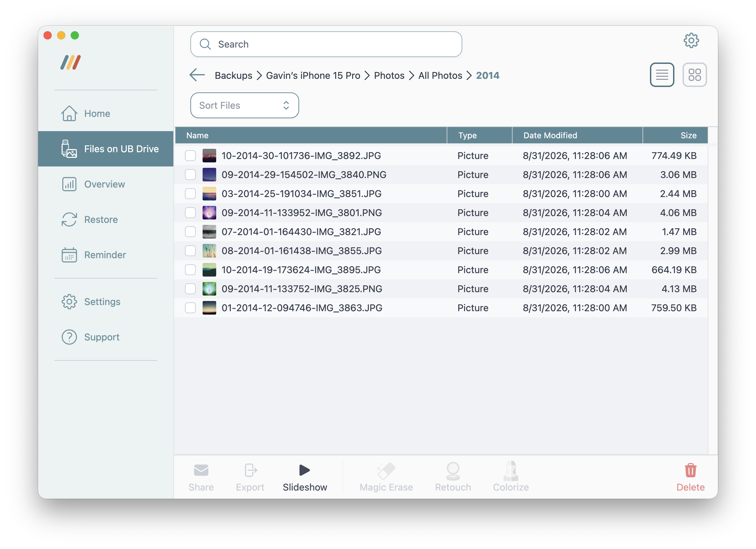Navigate to Photos breadcrumb
The height and width of the screenshot is (549, 756).
click(389, 75)
